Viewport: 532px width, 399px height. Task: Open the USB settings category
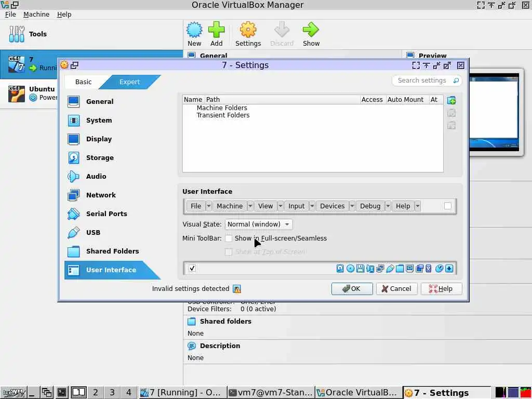tap(112, 232)
